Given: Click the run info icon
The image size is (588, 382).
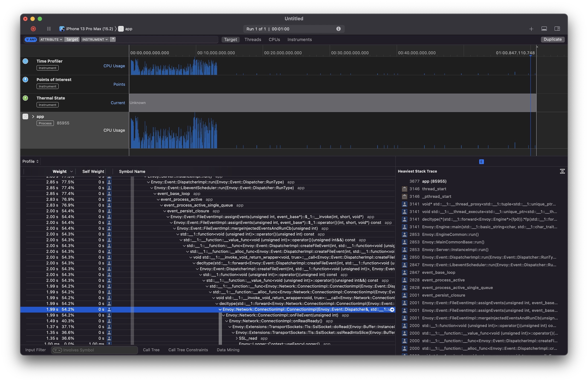Looking at the screenshot, I should (x=338, y=29).
